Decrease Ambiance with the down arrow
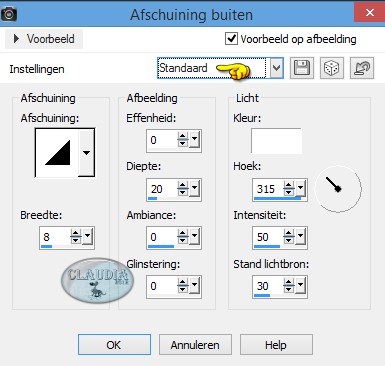This screenshot has height=366, width=385. (x=183, y=241)
